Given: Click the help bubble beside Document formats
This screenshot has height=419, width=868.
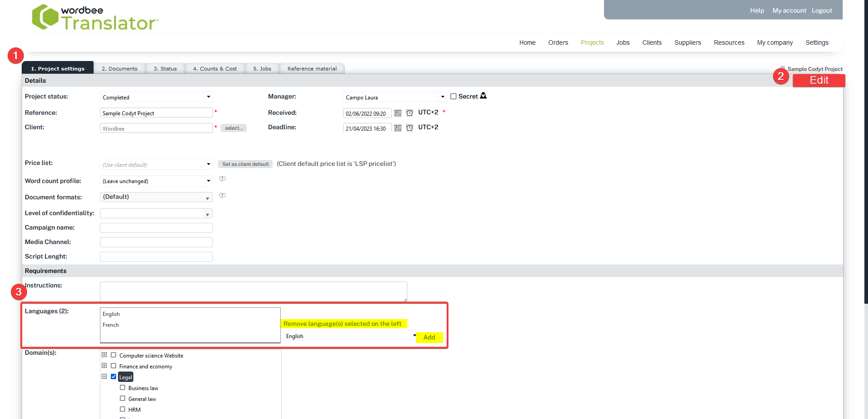Looking at the screenshot, I should (x=222, y=196).
